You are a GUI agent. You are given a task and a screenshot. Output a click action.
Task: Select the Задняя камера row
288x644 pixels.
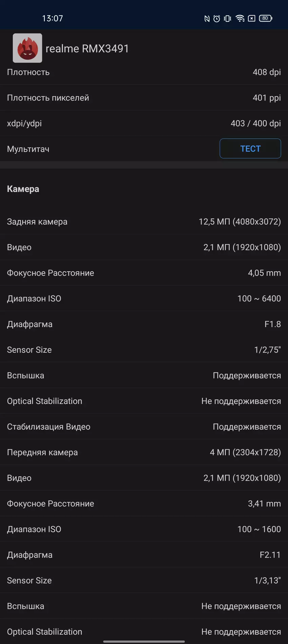(144, 222)
